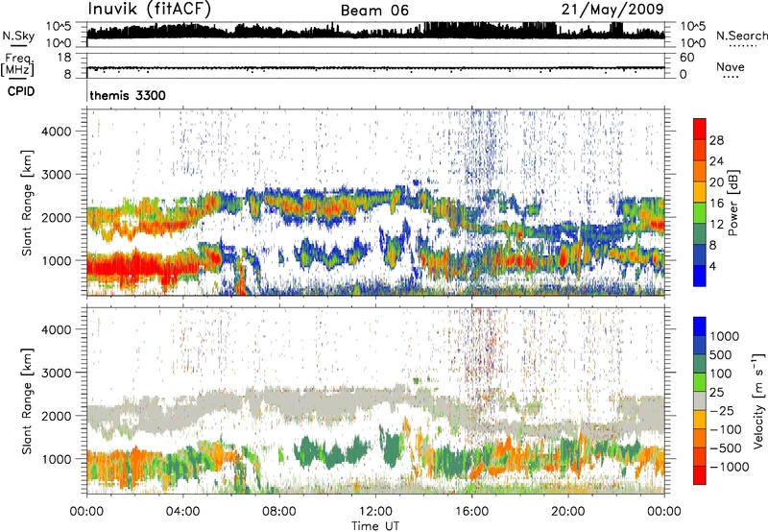The width and height of the screenshot is (768, 532).
Task: Click the blue bottom of the power colorbar
Action: click(700, 277)
